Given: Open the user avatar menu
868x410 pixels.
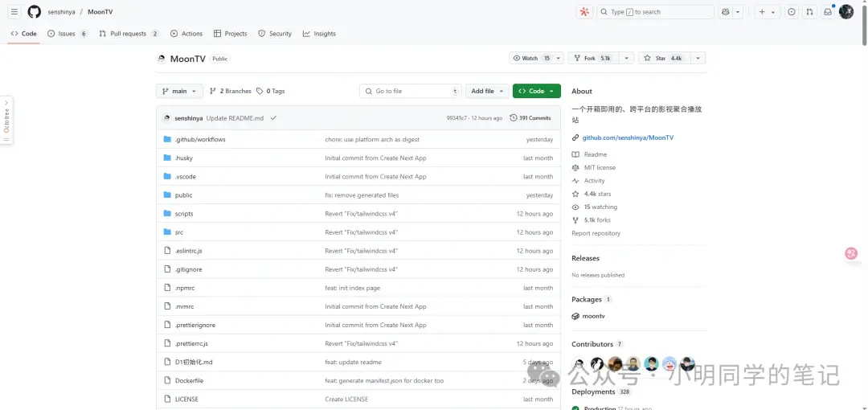Looking at the screenshot, I should point(845,11).
